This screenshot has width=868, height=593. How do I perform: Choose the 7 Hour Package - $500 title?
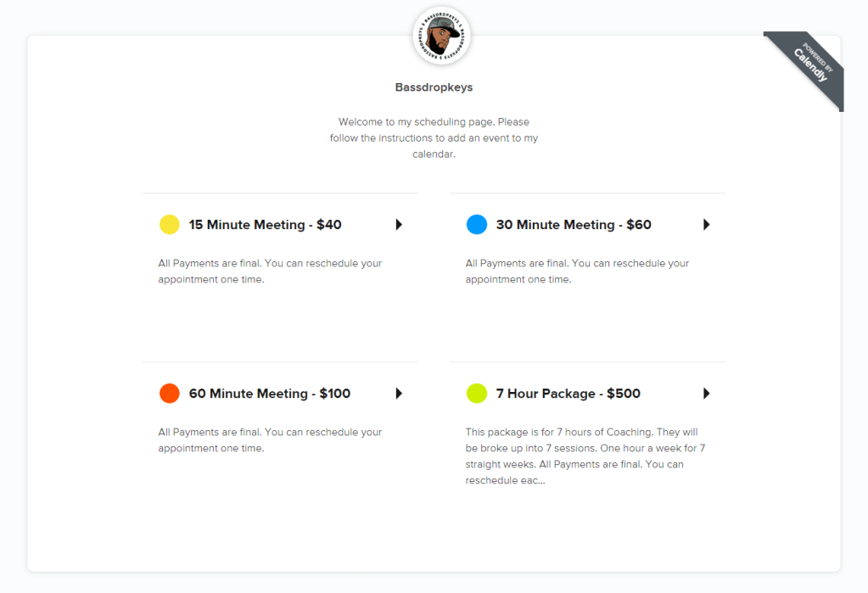568,394
